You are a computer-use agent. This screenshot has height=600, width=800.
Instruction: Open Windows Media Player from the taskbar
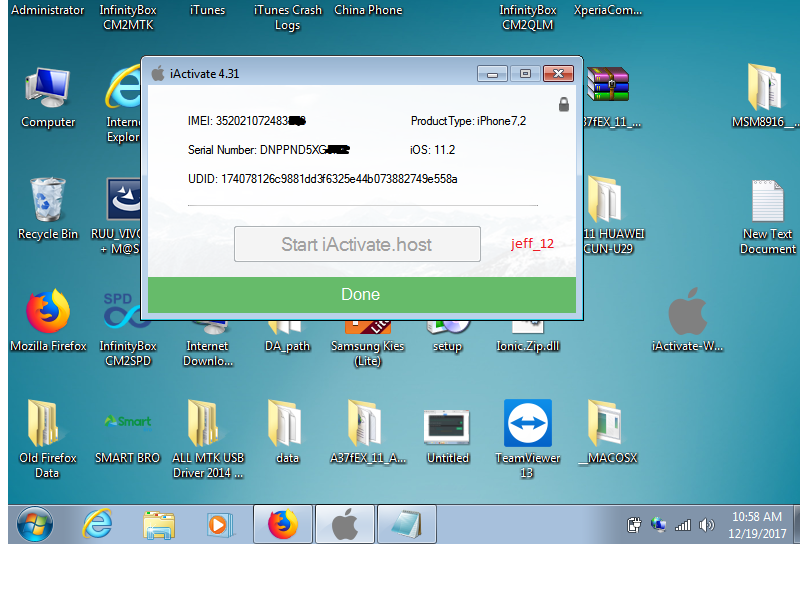219,524
